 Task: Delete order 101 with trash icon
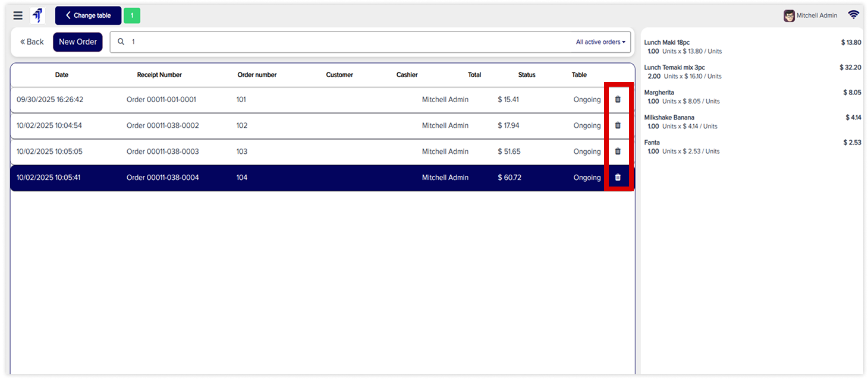point(618,99)
